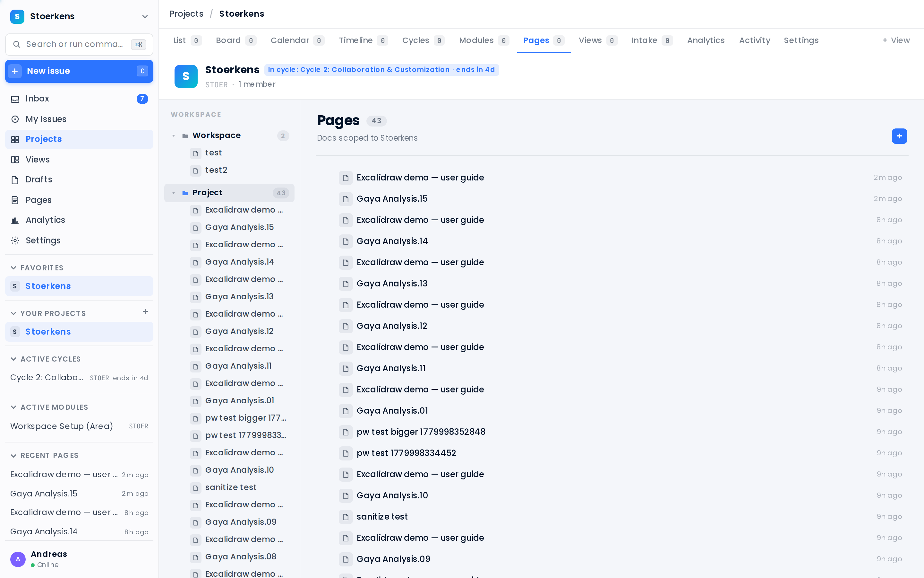This screenshot has height=578, width=924.
Task: Click the Stoerkens workspace logo at top left
Action: [17, 16]
